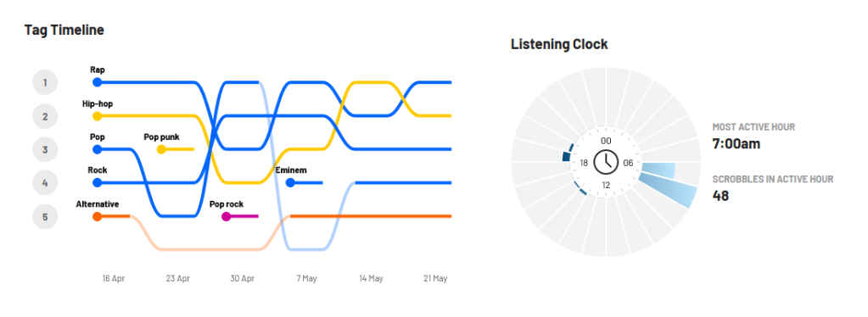Select the 30 Apr date label
868x317 pixels.
pos(243,278)
